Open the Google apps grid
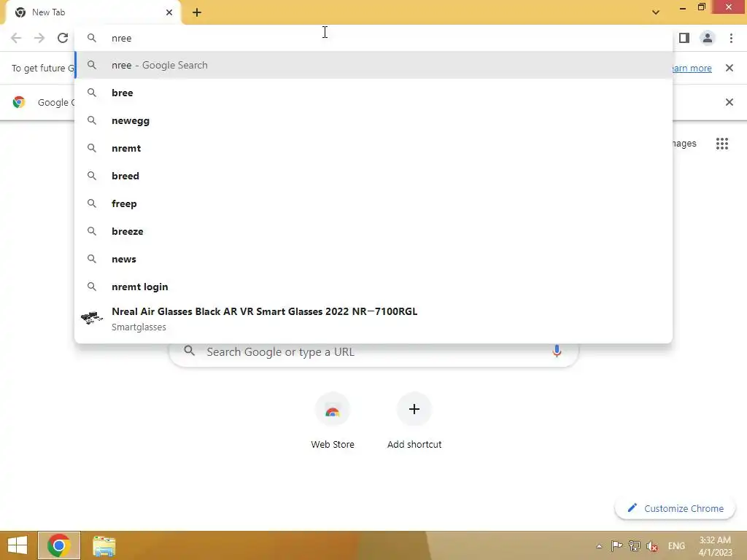 pos(721,144)
